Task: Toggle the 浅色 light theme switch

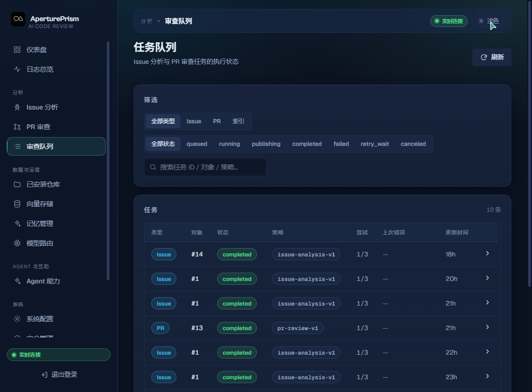Action: click(x=488, y=21)
